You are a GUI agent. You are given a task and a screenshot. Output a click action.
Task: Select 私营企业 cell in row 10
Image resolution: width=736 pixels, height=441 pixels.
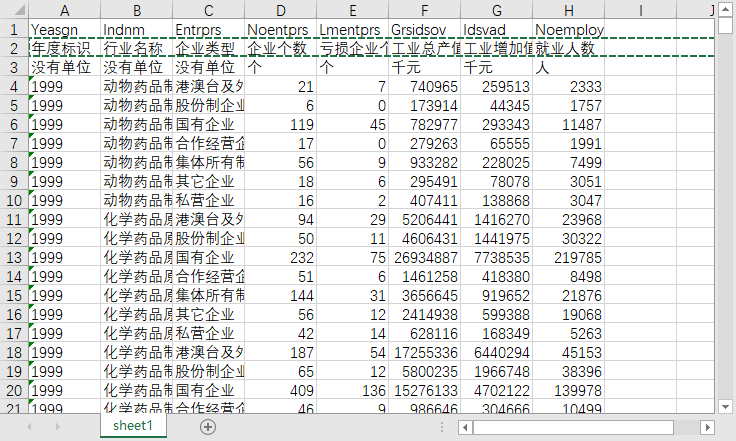coord(208,200)
